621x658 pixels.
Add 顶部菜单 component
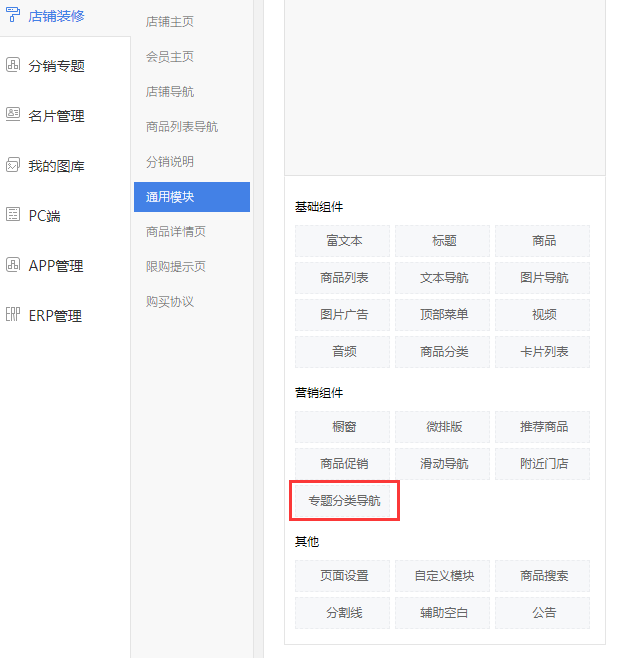point(442,315)
